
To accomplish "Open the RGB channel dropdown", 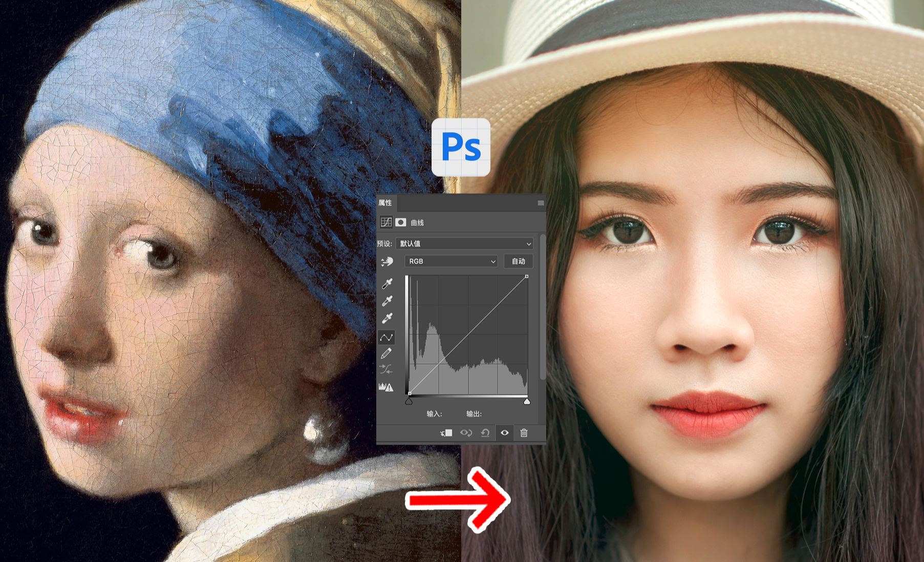I will [451, 261].
